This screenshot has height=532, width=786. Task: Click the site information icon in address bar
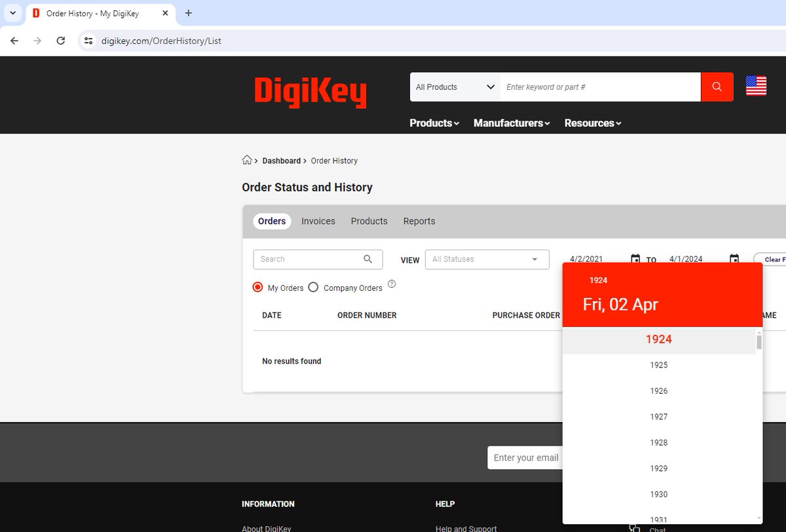point(88,41)
